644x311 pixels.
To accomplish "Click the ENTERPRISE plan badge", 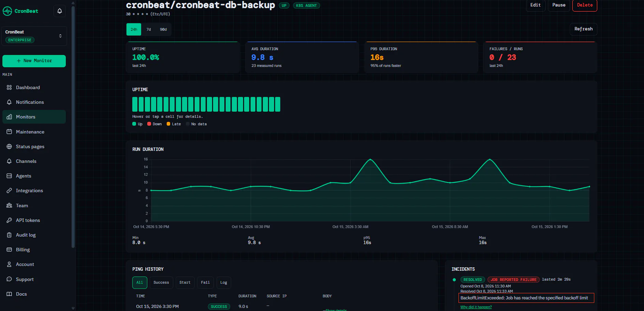I will point(20,40).
